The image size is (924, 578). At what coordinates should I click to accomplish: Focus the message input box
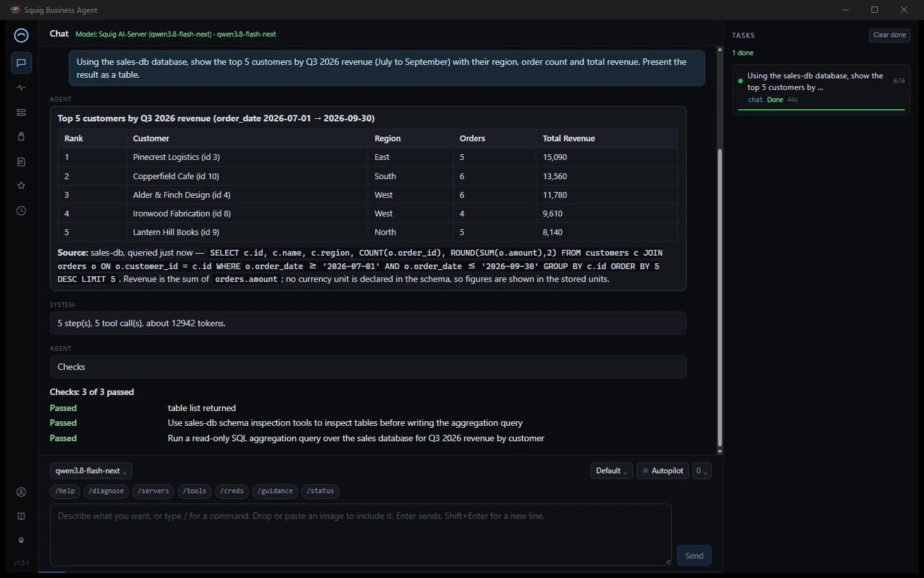pyautogui.click(x=361, y=534)
